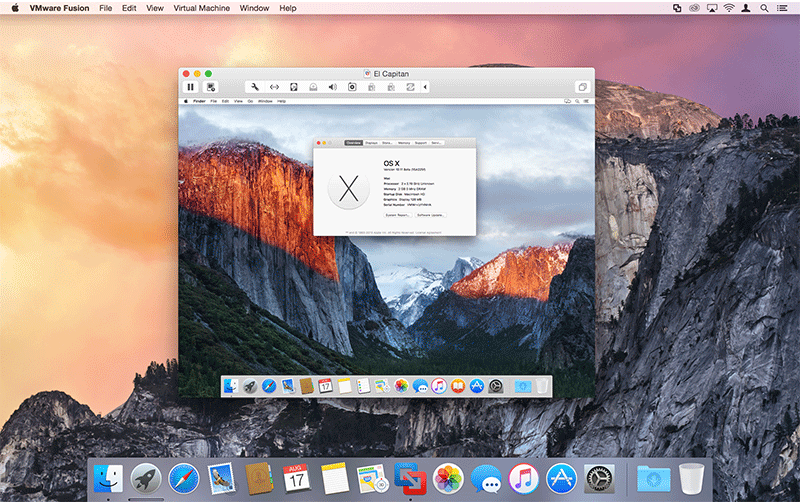Screen dimensions: 800x502
Task: Open Notification Center in host menu bar
Action: (782, 8)
